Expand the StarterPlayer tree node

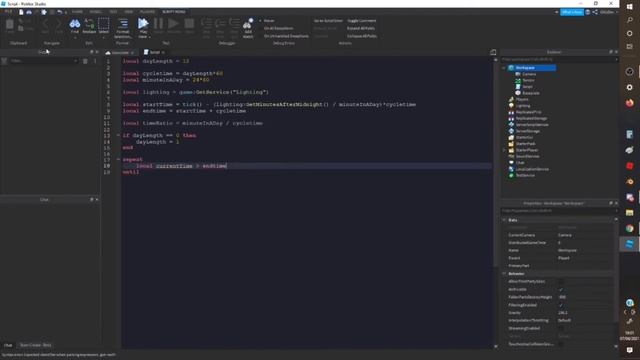(504, 150)
